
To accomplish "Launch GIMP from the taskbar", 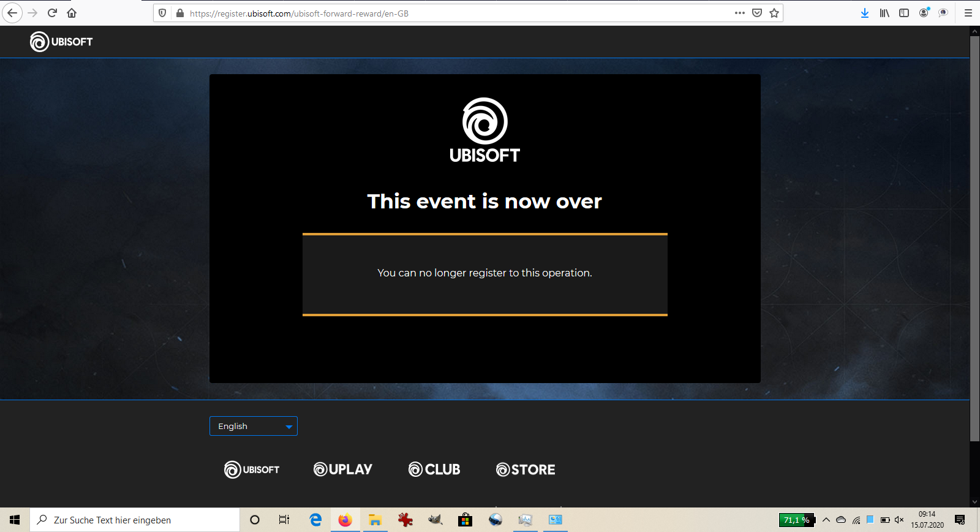I will [x=435, y=520].
